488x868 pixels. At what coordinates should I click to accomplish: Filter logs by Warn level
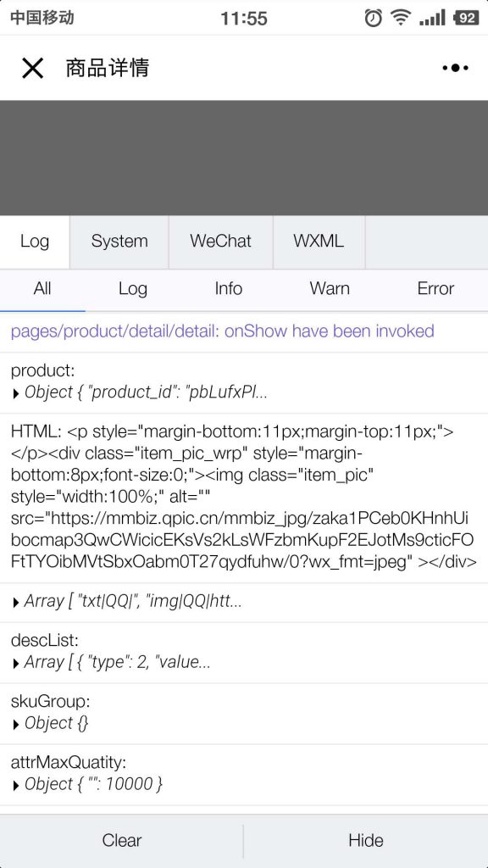click(330, 288)
